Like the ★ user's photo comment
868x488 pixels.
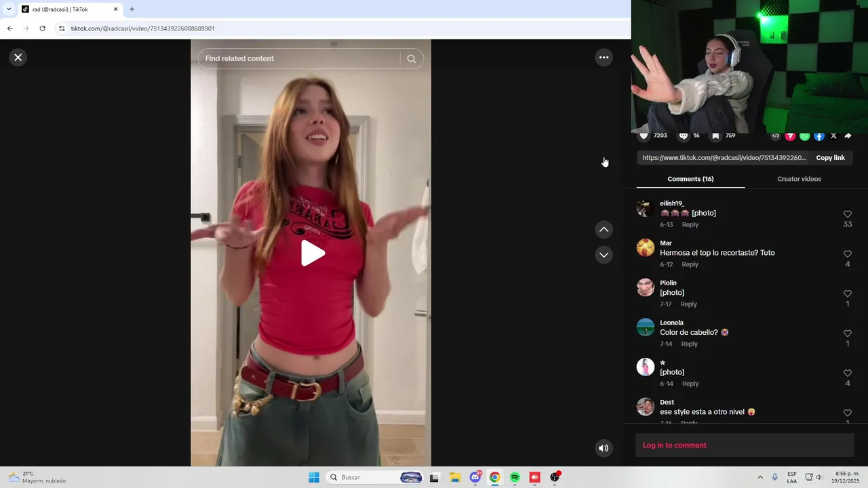[848, 373]
